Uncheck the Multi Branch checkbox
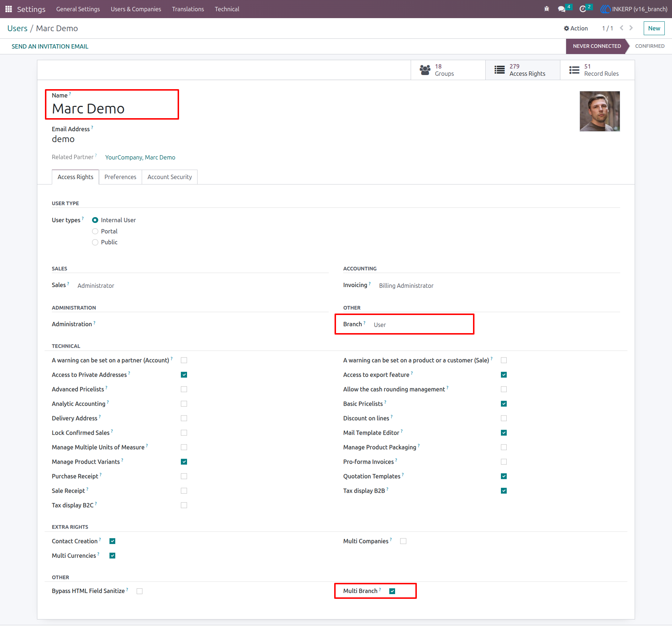 click(x=392, y=591)
